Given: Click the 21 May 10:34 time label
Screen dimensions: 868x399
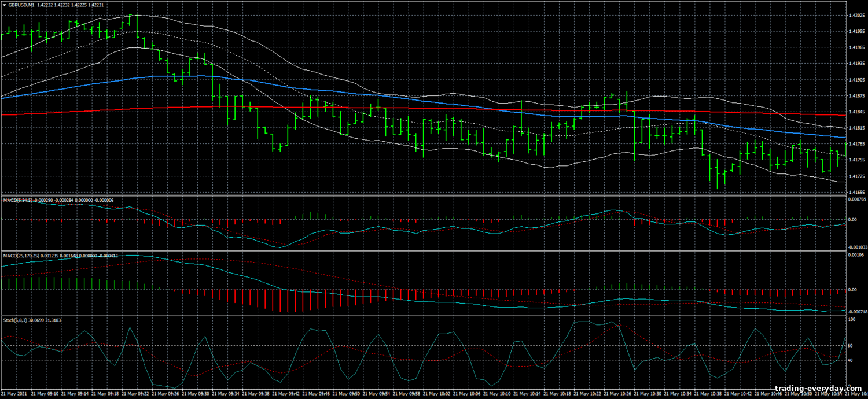Looking at the screenshot, I should pyautogui.click(x=676, y=394).
